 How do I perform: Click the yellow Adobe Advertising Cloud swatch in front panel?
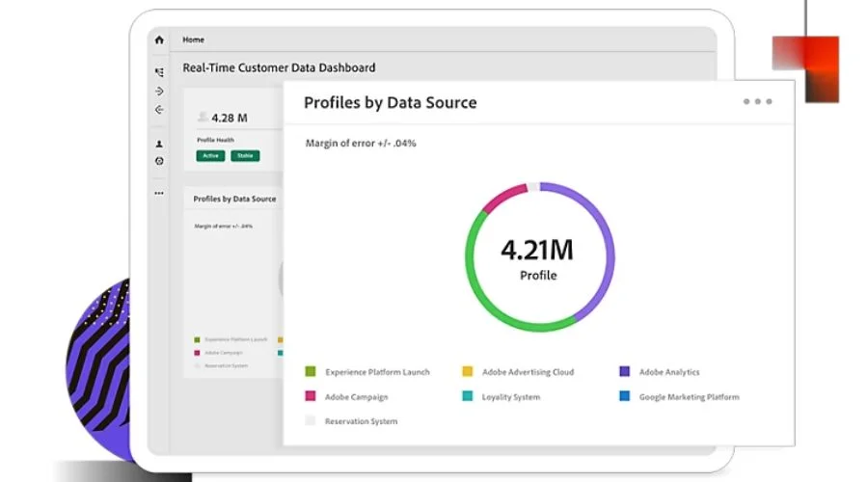[467, 371]
